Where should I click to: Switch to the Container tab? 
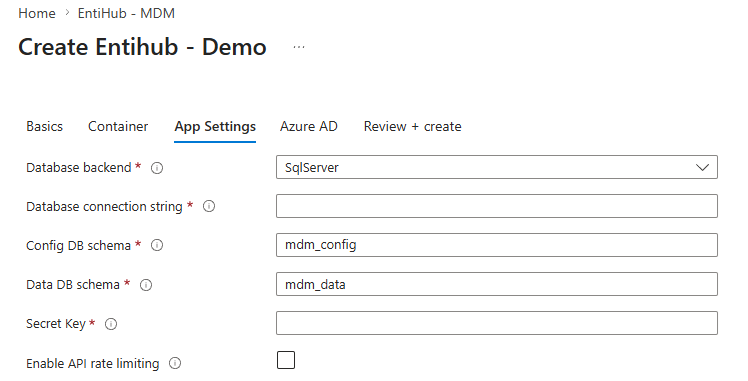pos(118,126)
